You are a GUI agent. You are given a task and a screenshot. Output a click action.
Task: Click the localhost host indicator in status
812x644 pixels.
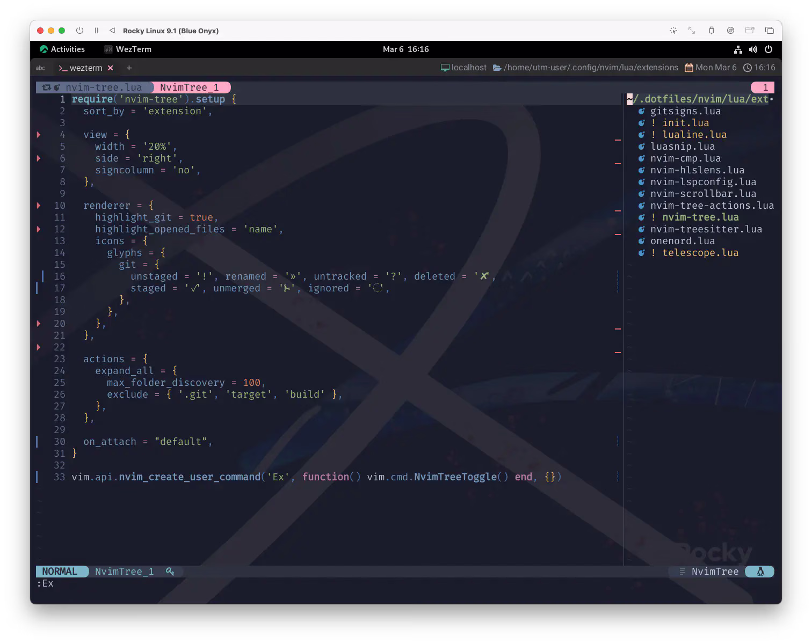pos(463,68)
